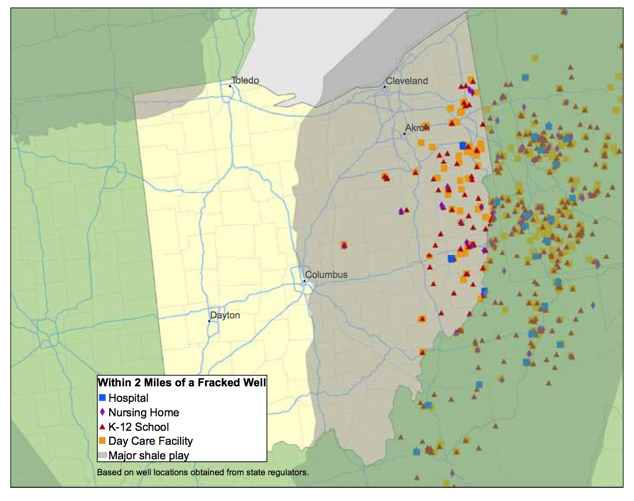This screenshot has width=634, height=501.
Task: Click the 'Hospital' legend label
Action: 128,398
